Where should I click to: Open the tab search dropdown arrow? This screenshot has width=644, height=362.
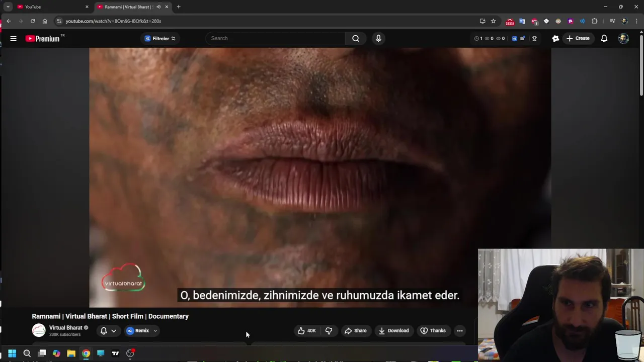click(8, 7)
